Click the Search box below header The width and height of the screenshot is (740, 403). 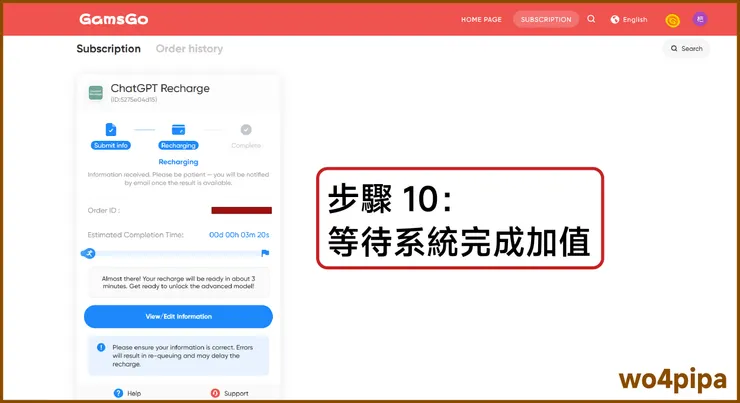686,49
